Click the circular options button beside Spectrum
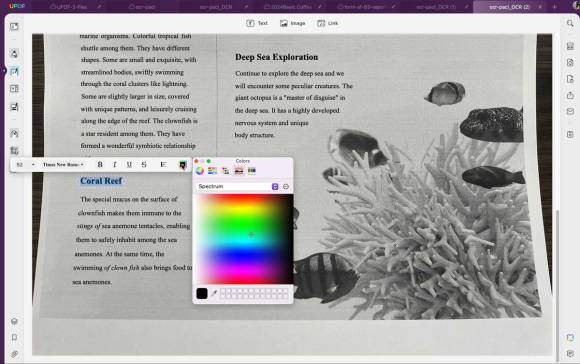The height and width of the screenshot is (364, 580). [x=286, y=186]
